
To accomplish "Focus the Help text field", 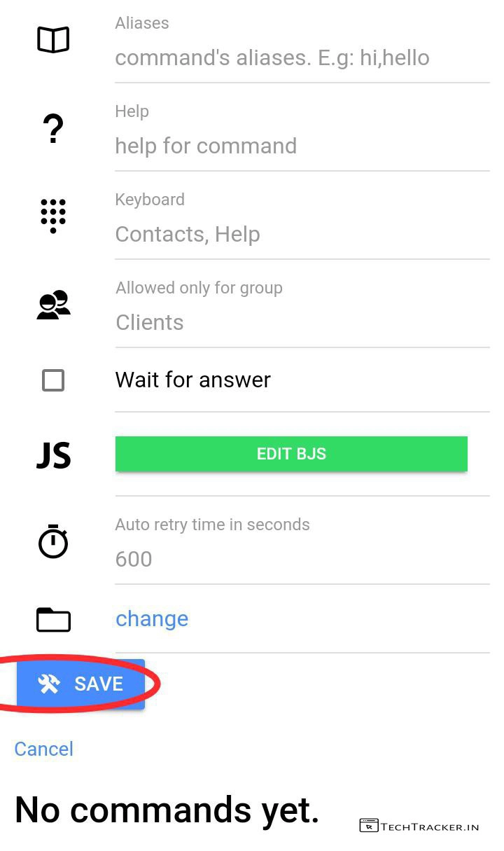I will point(301,146).
